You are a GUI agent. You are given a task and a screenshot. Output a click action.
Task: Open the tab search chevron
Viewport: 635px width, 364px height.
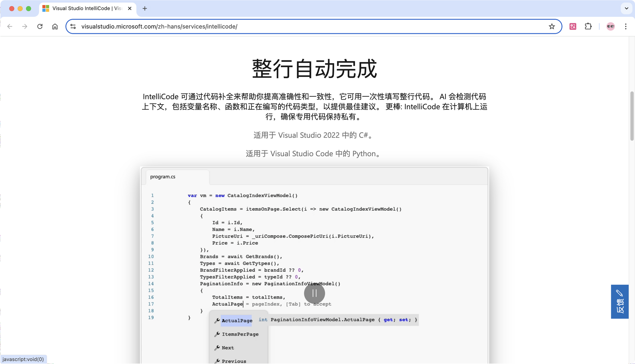click(x=626, y=8)
